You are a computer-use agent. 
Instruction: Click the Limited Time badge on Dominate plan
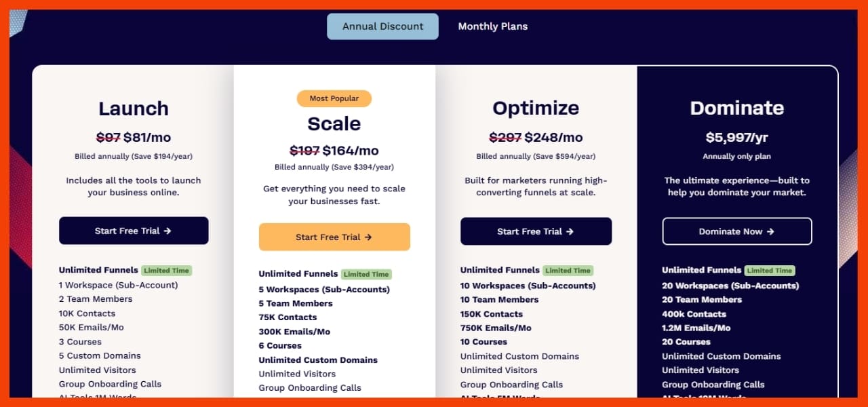coord(770,269)
